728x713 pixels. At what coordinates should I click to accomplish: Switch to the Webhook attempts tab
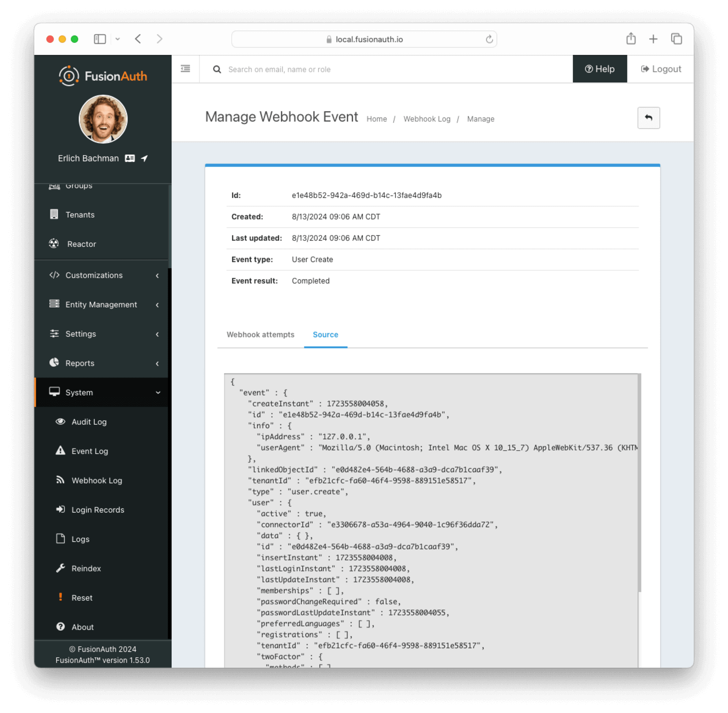coord(260,335)
